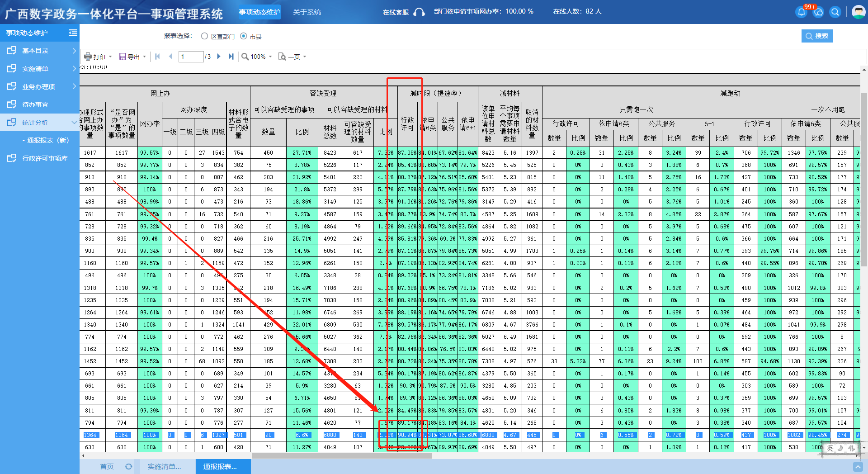Open the 导出 export dropdown
Image resolution: width=868 pixels, height=474 pixels.
132,57
